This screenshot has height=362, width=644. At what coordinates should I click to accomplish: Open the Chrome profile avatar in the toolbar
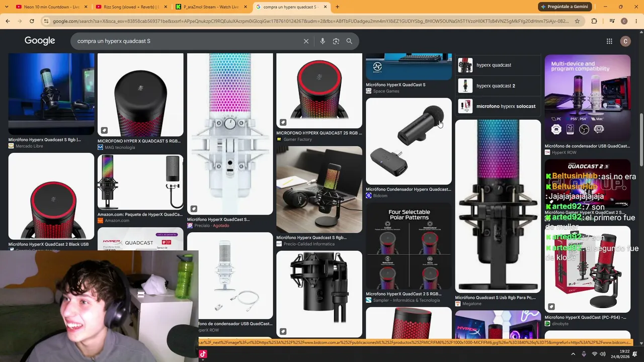coord(624,21)
